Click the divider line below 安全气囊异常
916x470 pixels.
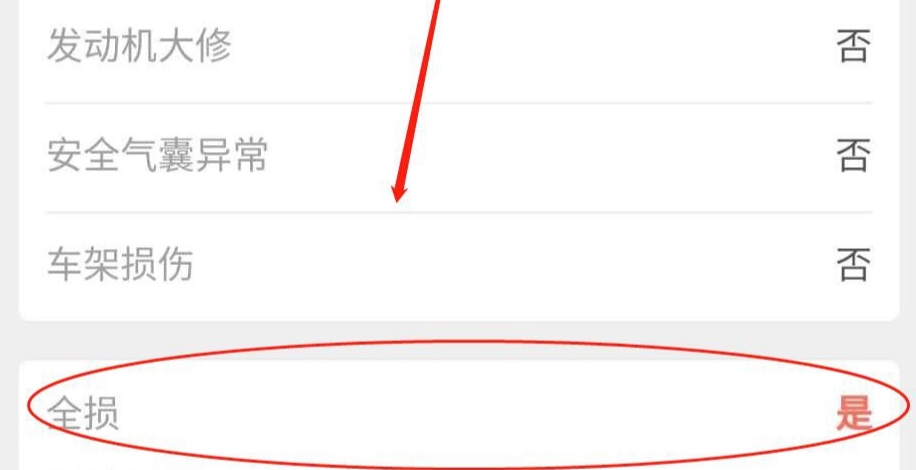click(459, 212)
